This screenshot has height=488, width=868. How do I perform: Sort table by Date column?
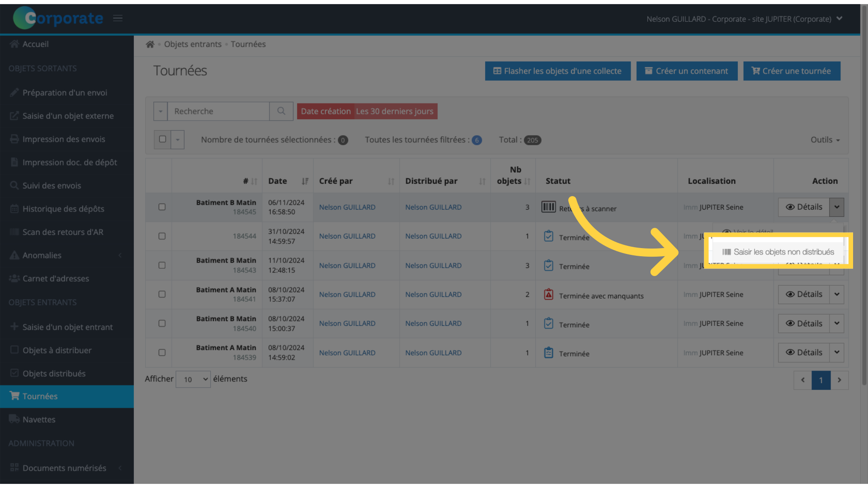305,181
